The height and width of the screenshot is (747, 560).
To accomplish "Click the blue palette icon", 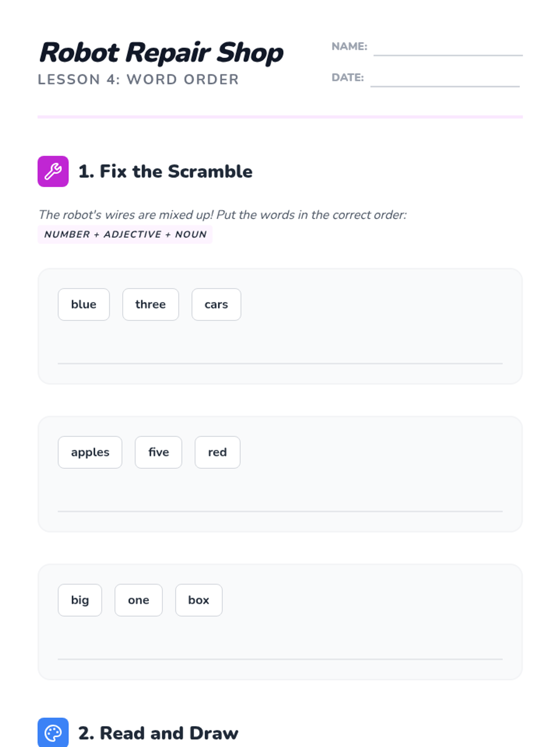I will coord(53,732).
